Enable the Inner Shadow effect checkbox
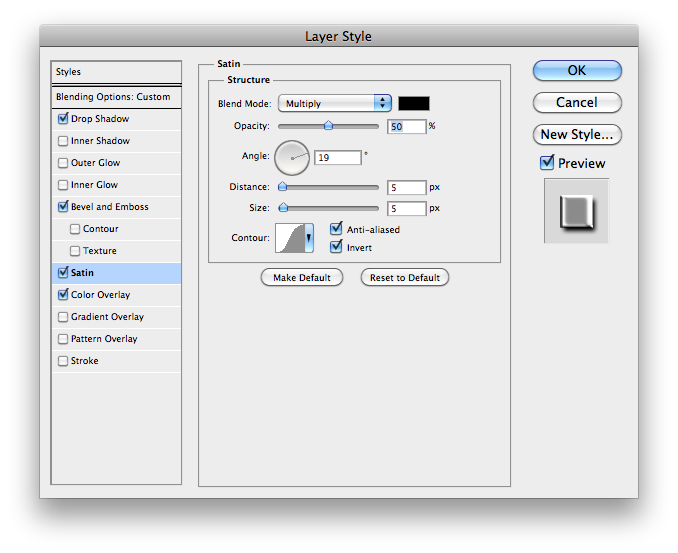Screen dimensions: 678x553 coord(64,141)
